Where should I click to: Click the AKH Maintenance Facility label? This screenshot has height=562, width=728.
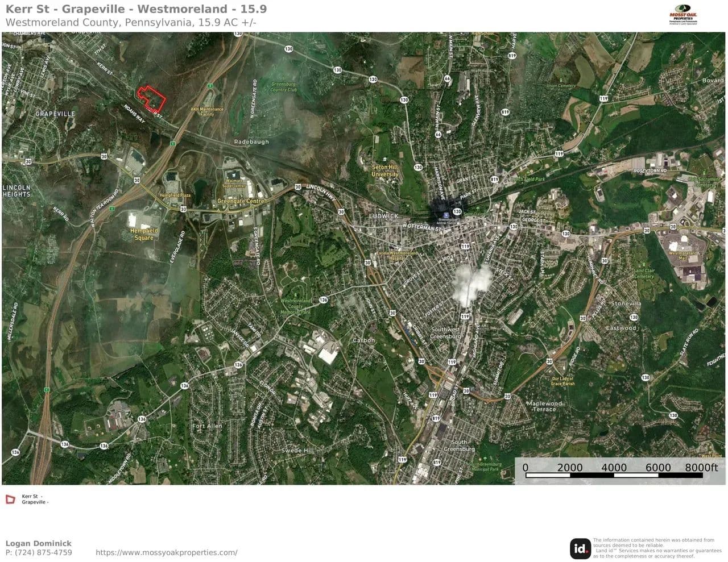coord(207,111)
